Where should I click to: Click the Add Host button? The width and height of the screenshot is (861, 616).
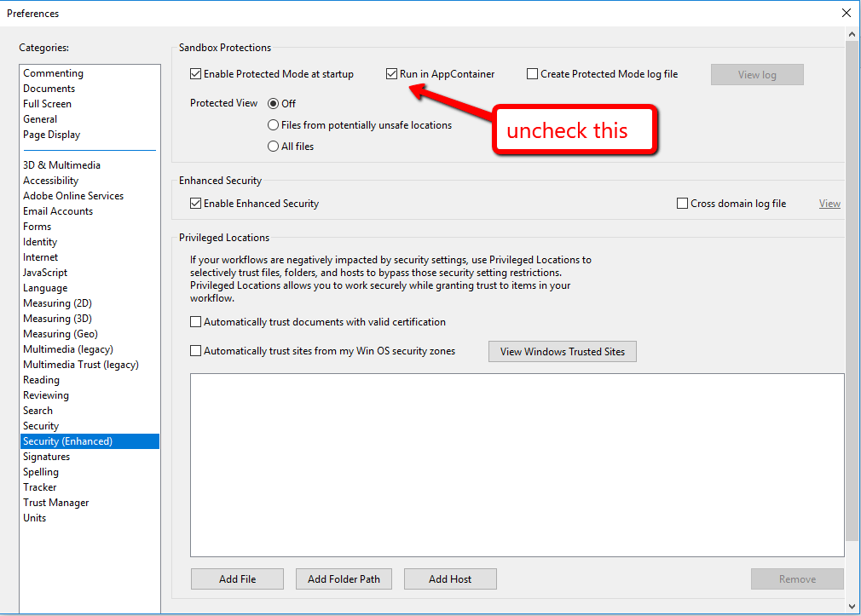coord(450,579)
